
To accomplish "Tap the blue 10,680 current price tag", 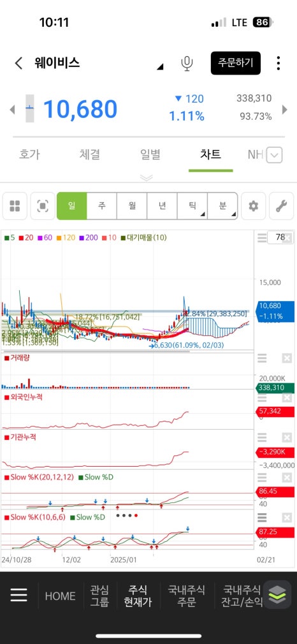I will pyautogui.click(x=275, y=311).
